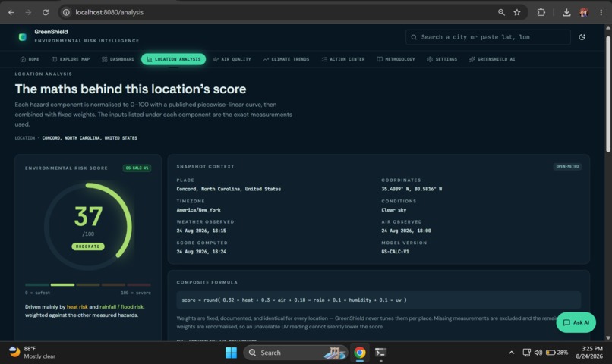Viewport: 612px width, 364px height.
Task: Click the zoom magnifier icon in address bar
Action: 501,12
